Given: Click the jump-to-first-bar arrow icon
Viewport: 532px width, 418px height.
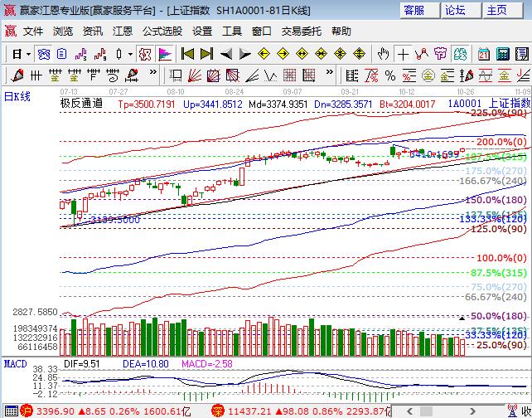Looking at the screenshot, I should [187, 54].
